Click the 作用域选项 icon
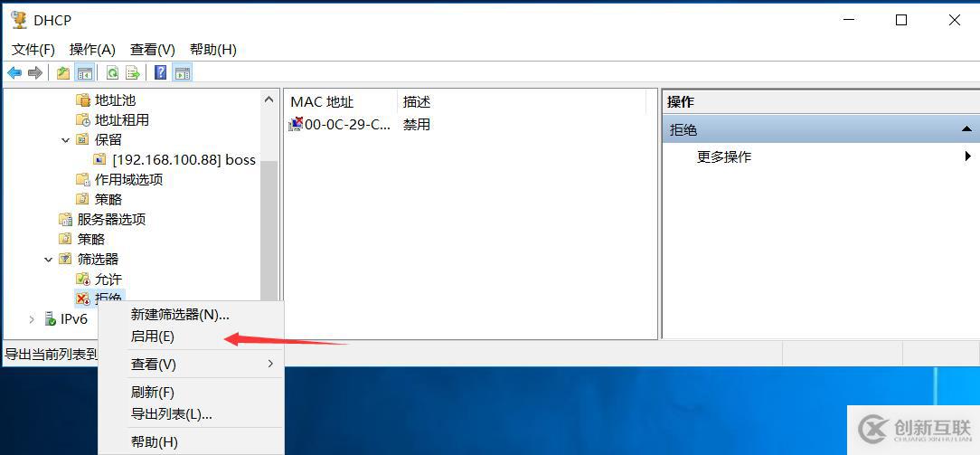The image size is (980, 455). (82, 180)
